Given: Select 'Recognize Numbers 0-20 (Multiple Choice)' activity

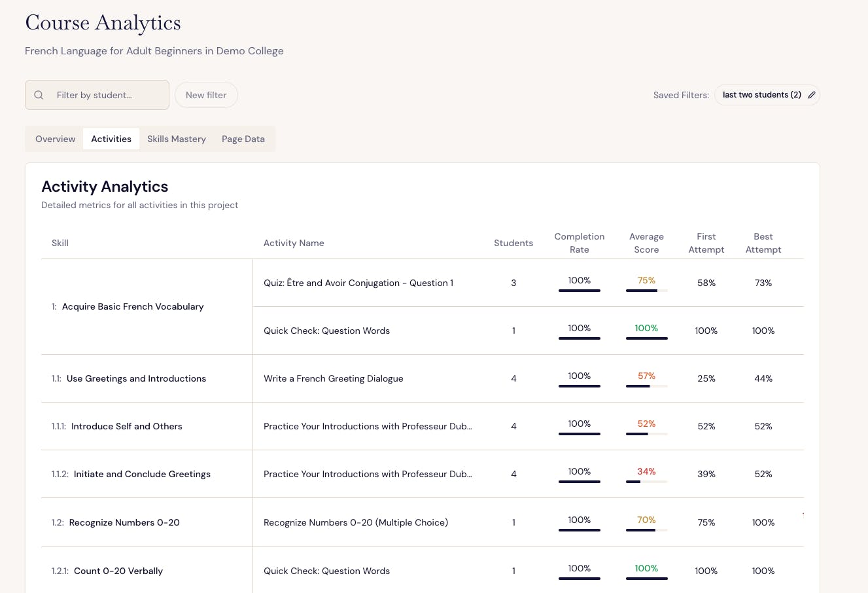Looking at the screenshot, I should click(x=356, y=522).
